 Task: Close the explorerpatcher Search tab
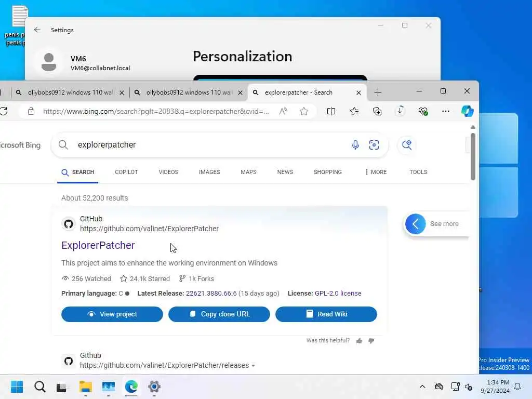358,92
